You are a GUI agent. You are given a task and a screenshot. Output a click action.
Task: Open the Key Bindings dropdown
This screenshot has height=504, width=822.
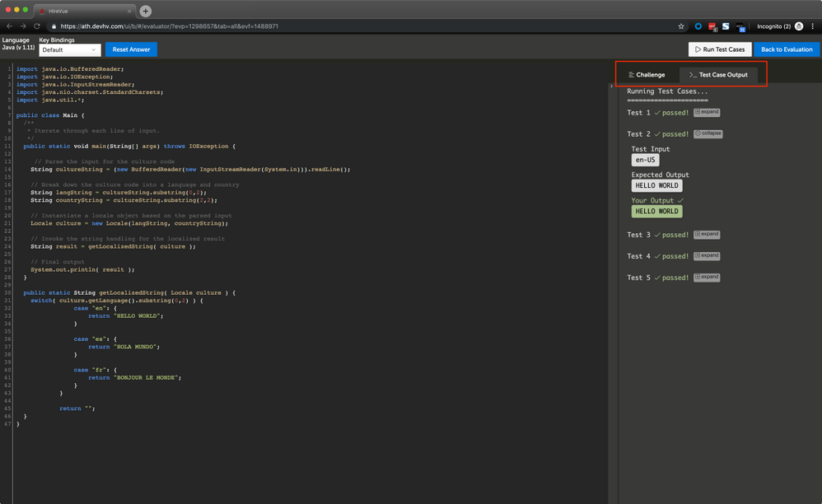(70, 50)
